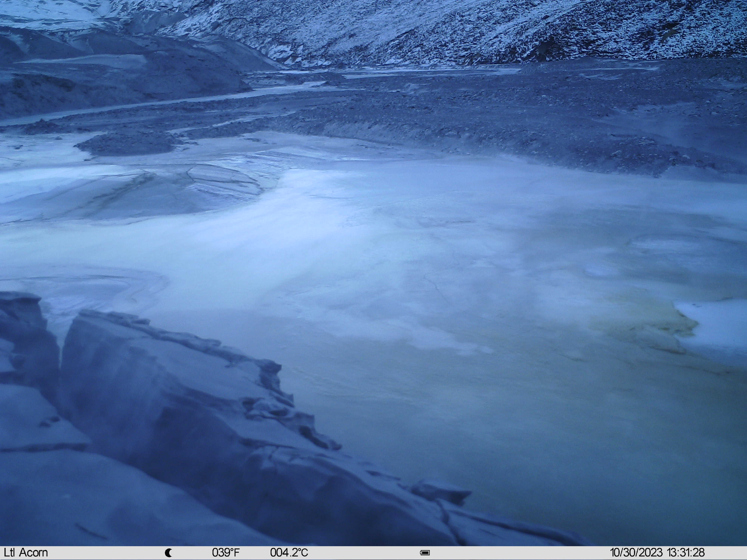The height and width of the screenshot is (560, 747).
Task: Click the 004.2°C temperature reading
Action: tap(289, 553)
